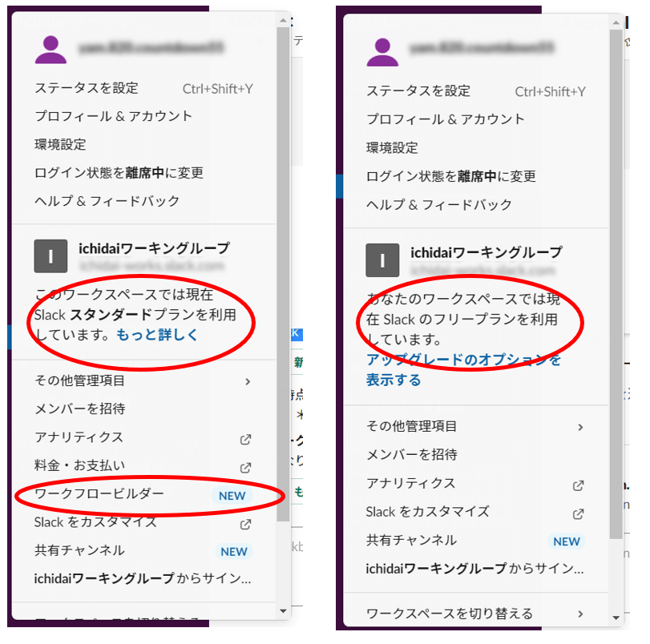The image size is (650, 644).
Task: Click アップグレードのオプションを表示する link
Action: pyautogui.click(x=463, y=369)
